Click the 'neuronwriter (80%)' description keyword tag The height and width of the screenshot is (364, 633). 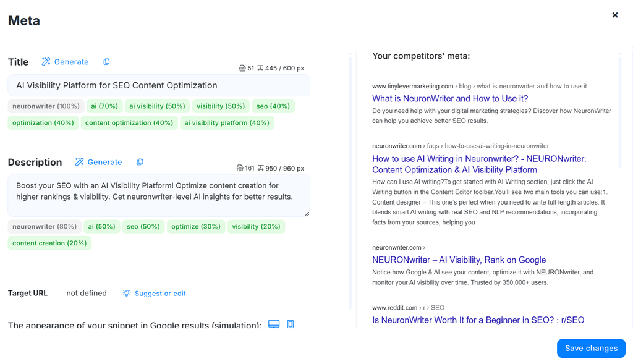pyautogui.click(x=45, y=226)
